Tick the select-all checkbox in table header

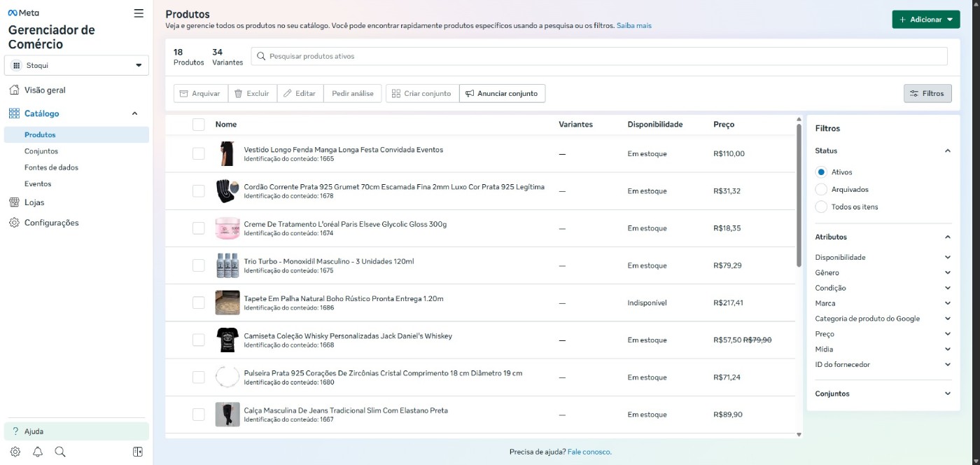tap(199, 125)
